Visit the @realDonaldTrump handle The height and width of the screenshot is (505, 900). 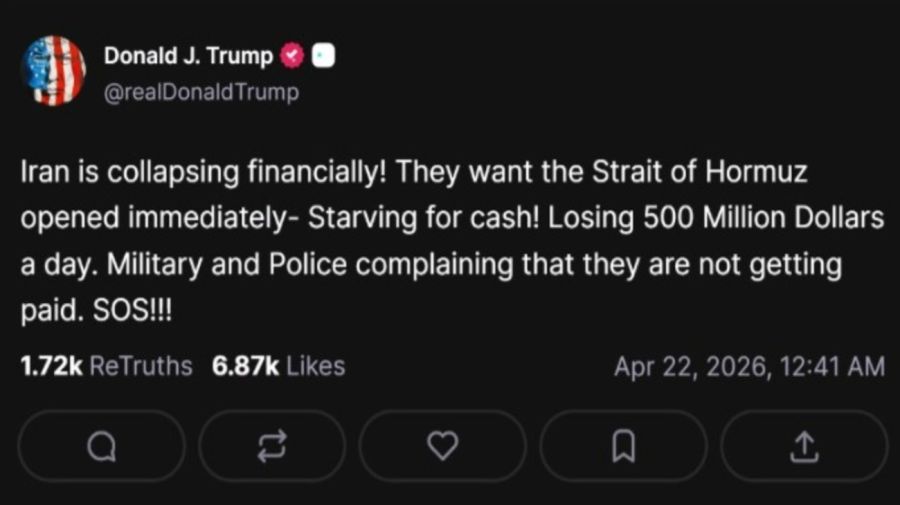[x=201, y=92]
